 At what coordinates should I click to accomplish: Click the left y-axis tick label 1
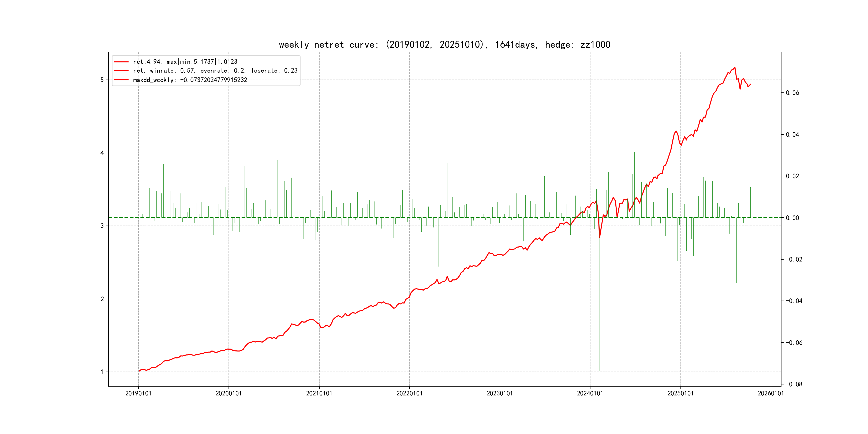(x=102, y=372)
